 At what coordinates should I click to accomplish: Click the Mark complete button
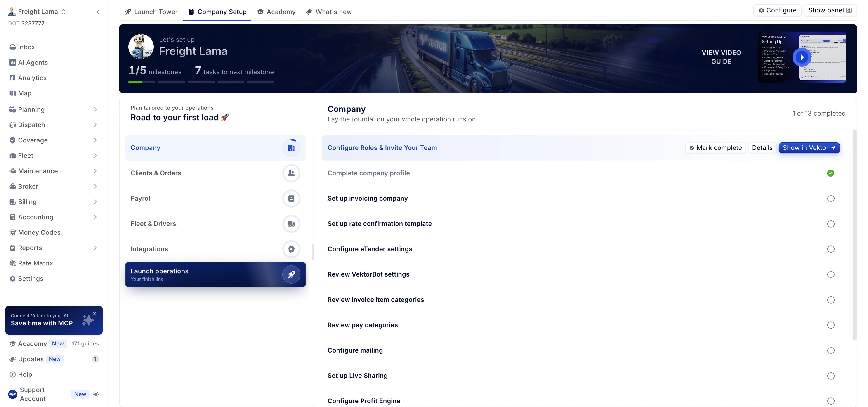coord(716,148)
